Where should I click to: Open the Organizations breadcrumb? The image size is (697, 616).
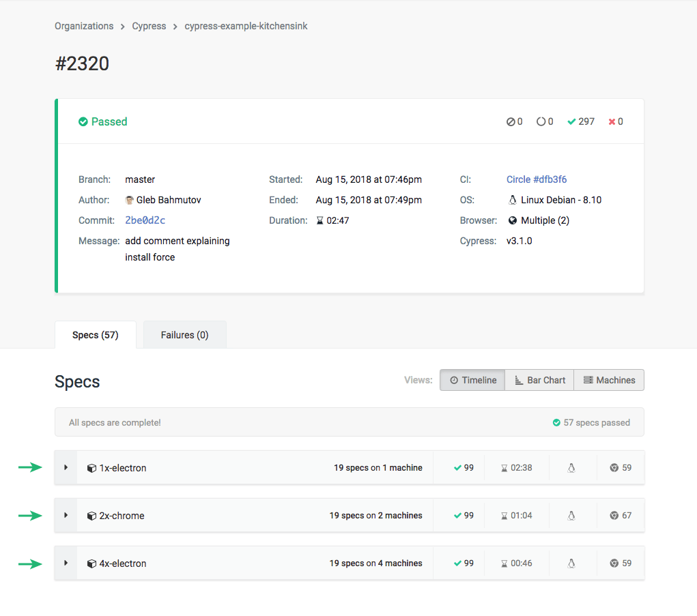(83, 26)
